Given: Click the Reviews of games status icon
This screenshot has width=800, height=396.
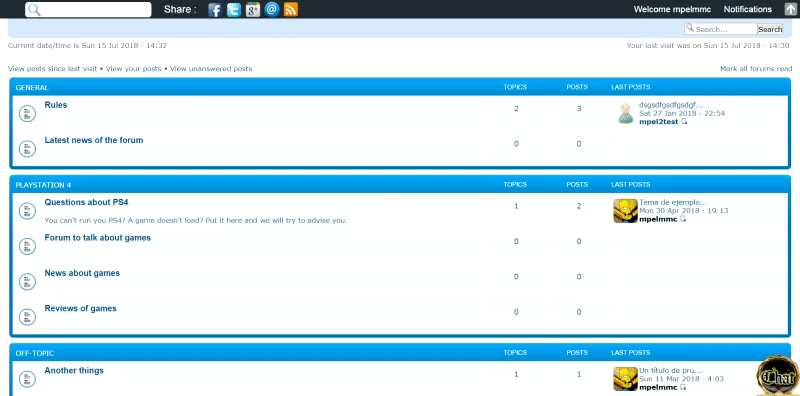Looking at the screenshot, I should pyautogui.click(x=28, y=317).
